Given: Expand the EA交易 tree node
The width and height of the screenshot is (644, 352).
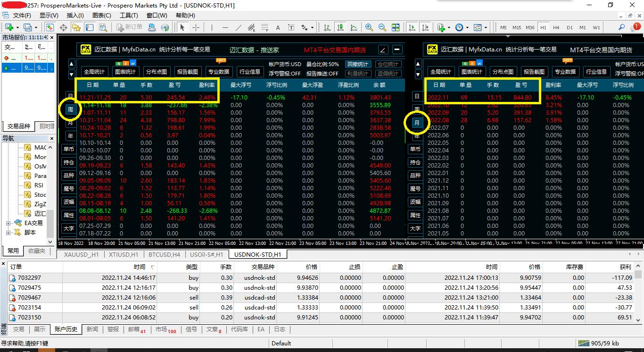Looking at the screenshot, I should [x=8, y=223].
